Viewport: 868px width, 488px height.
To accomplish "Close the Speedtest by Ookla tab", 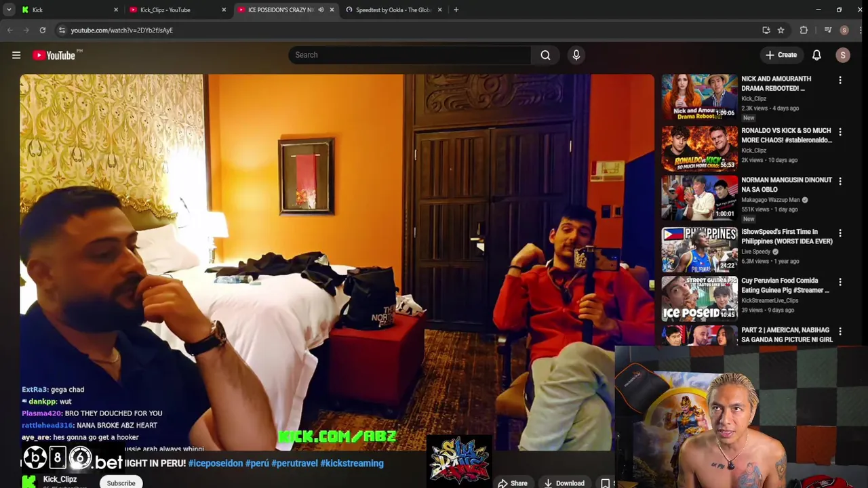I will tap(439, 9).
